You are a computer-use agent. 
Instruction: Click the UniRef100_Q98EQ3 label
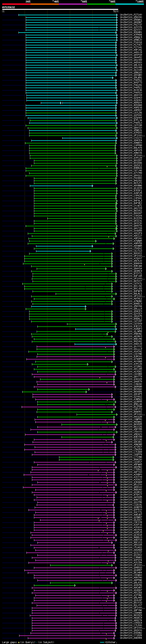131,567
